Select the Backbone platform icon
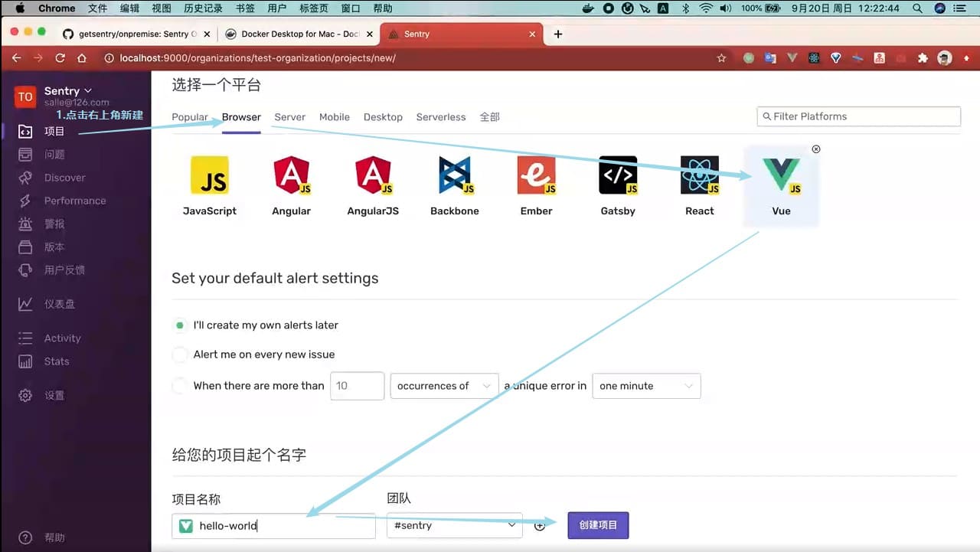Image resolution: width=980 pixels, height=552 pixels. tap(454, 176)
